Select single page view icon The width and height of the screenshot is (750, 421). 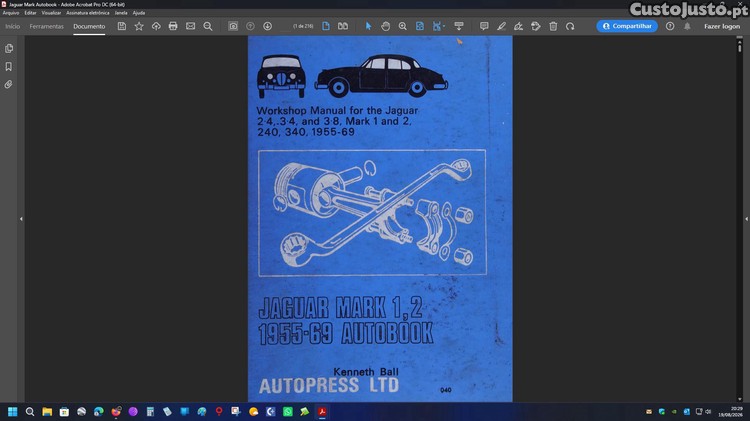tap(326, 26)
